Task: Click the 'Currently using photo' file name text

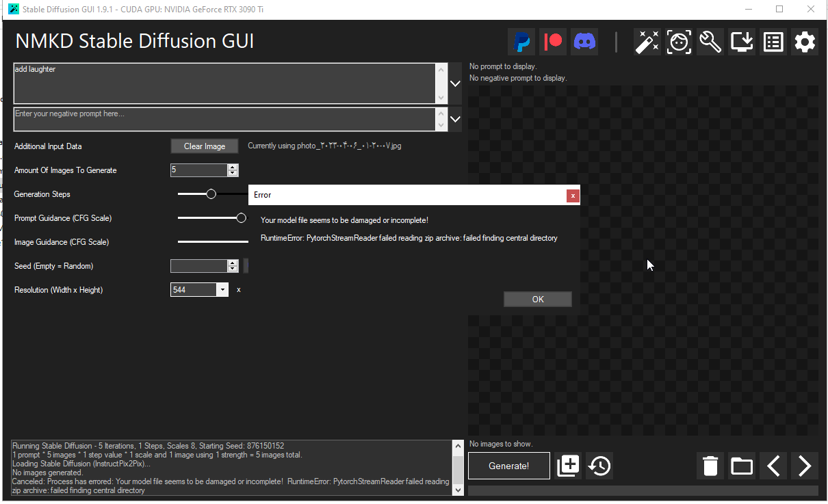Action: tap(324, 146)
